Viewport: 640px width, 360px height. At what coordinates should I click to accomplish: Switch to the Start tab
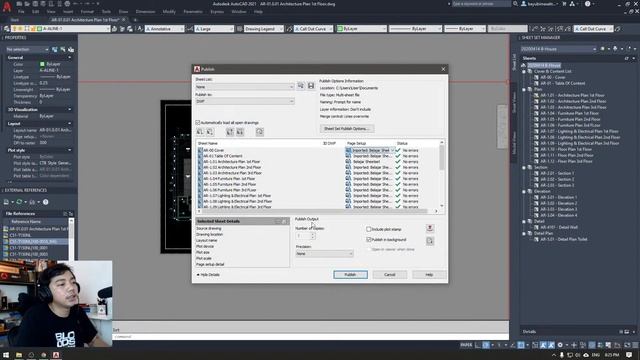14,20
